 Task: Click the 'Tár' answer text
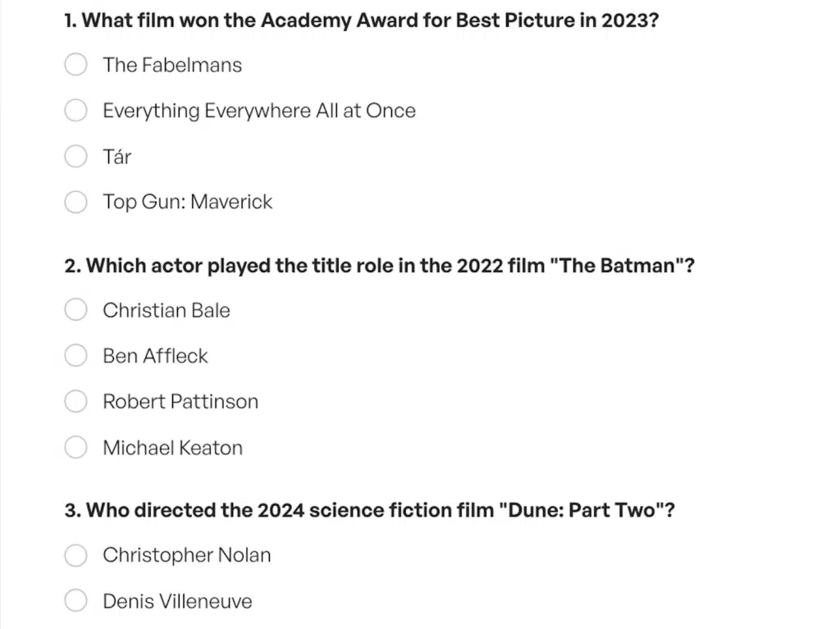point(116,157)
